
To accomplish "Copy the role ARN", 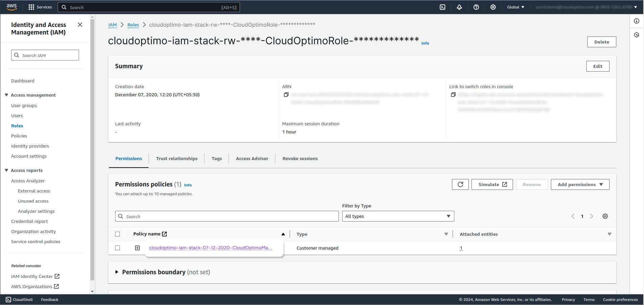I will [x=286, y=95].
